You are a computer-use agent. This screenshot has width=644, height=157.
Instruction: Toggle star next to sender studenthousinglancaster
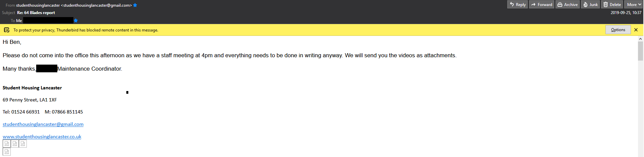135,5
